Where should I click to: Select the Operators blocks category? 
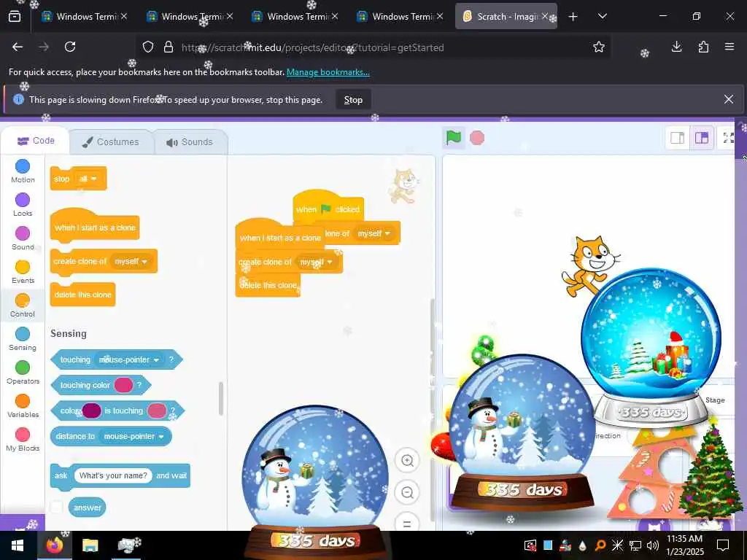click(x=23, y=373)
